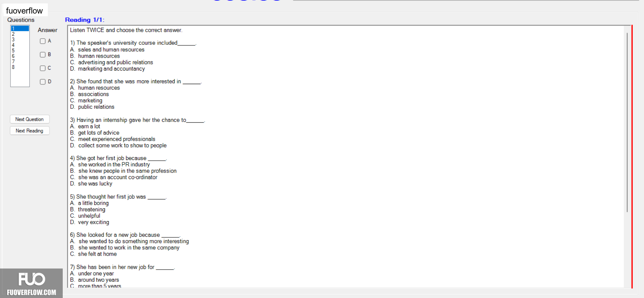The width and height of the screenshot is (644, 298).
Task: Tick answer checkbox B
Action: click(43, 55)
